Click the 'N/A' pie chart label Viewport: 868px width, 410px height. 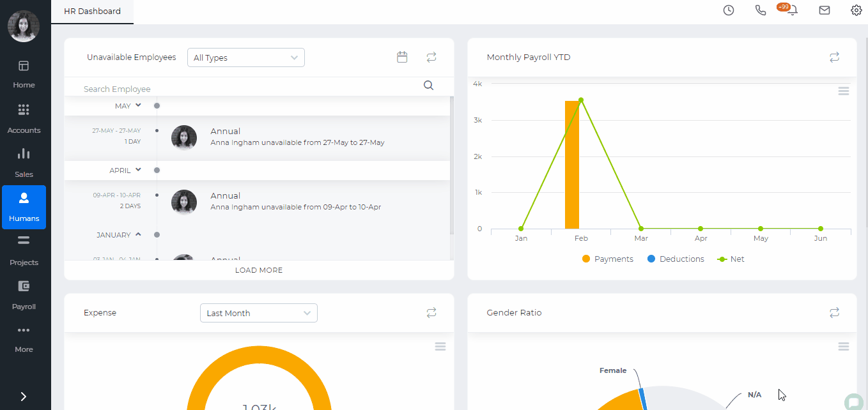point(754,395)
